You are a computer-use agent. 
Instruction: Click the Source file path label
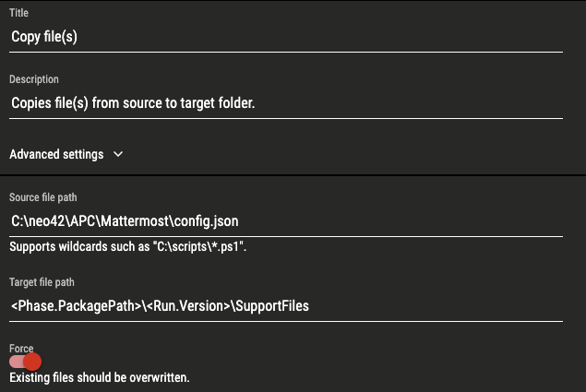pyautogui.click(x=43, y=197)
